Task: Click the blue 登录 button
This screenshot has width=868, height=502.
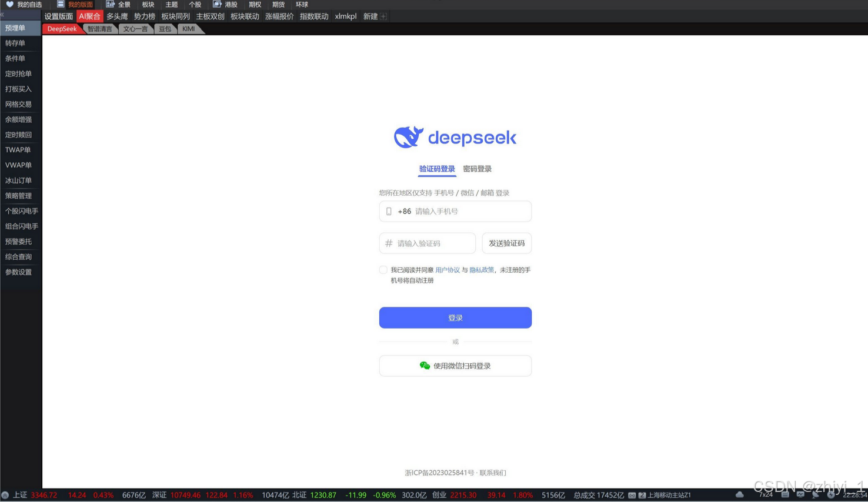Action: coord(455,317)
